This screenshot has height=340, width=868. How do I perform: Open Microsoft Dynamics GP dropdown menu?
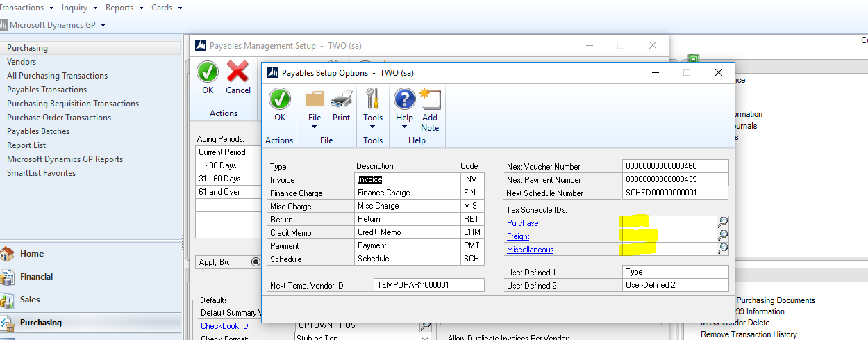pos(103,25)
